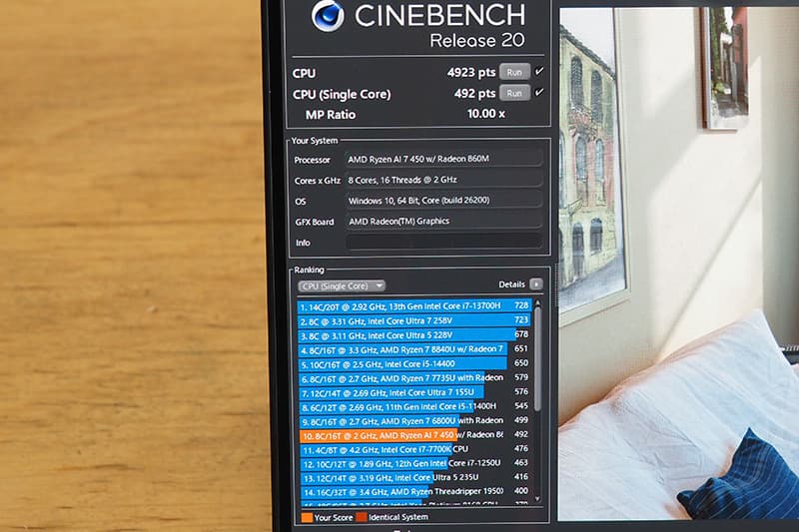The image size is (799, 532).
Task: Open the CPU (Single Core) ranking dropdown
Action: tap(341, 286)
